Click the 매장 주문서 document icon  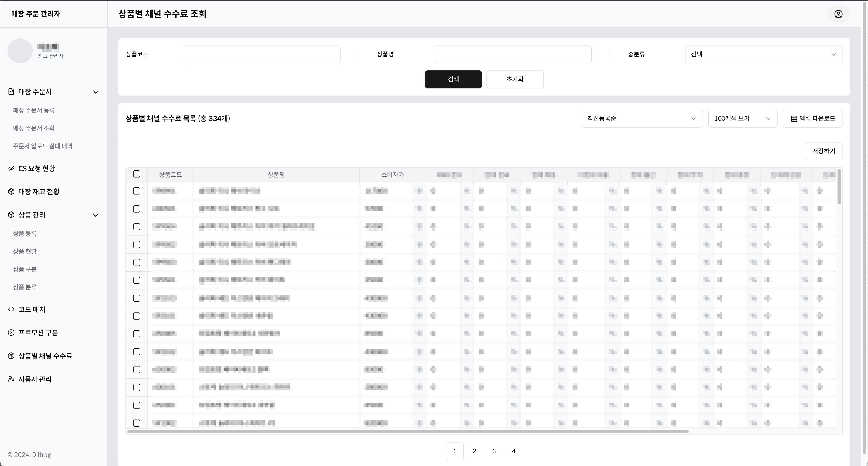click(11, 91)
